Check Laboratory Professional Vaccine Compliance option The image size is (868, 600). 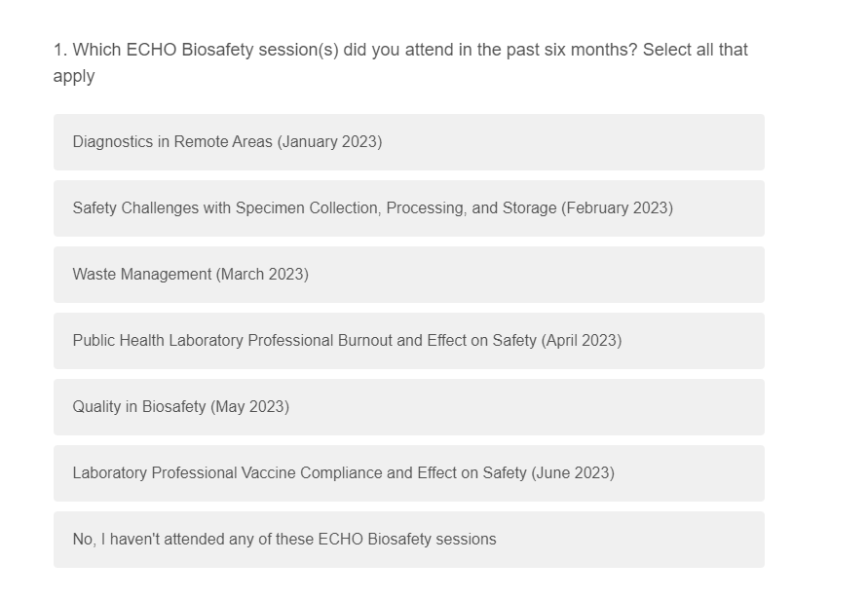tap(343, 473)
